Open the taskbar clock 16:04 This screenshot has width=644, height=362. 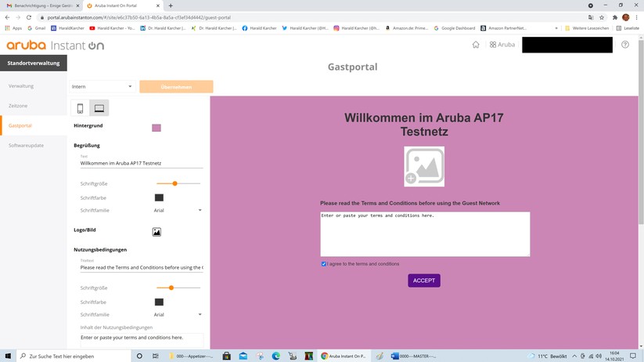coord(614,356)
